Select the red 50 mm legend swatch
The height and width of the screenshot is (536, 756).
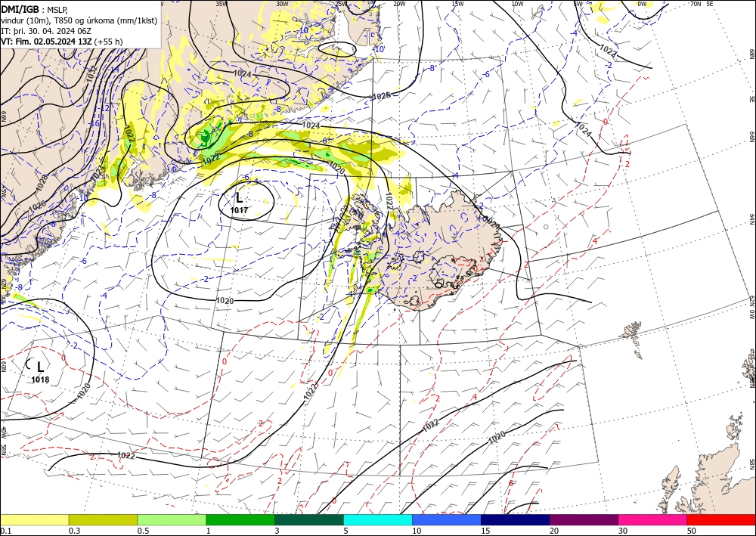[721, 519]
